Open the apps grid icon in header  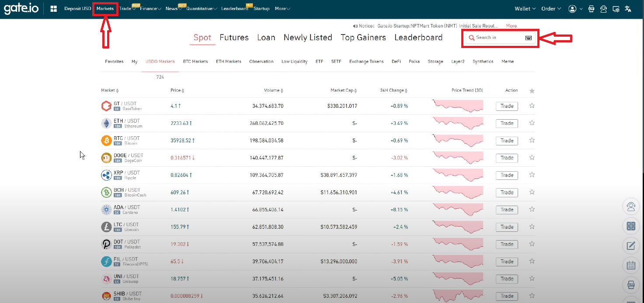[x=54, y=9]
